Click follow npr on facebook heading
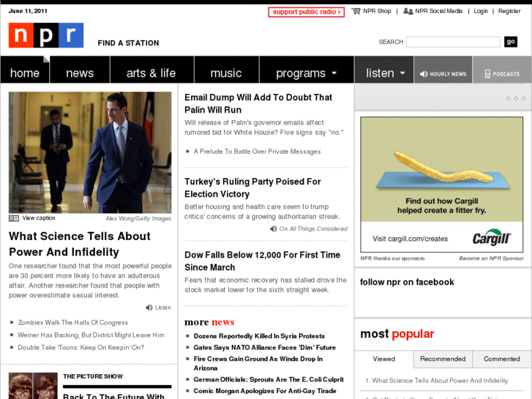This screenshot has width=532, height=399. 407,282
